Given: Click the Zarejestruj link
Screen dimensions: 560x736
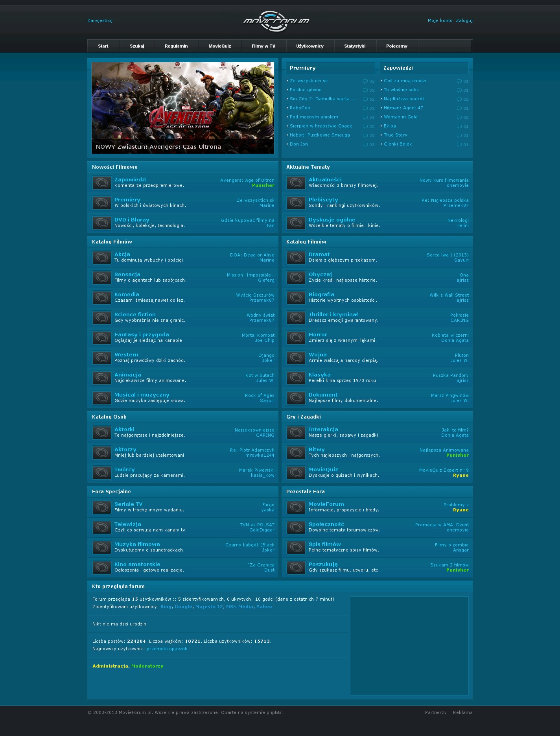Looking at the screenshot, I should point(100,21).
